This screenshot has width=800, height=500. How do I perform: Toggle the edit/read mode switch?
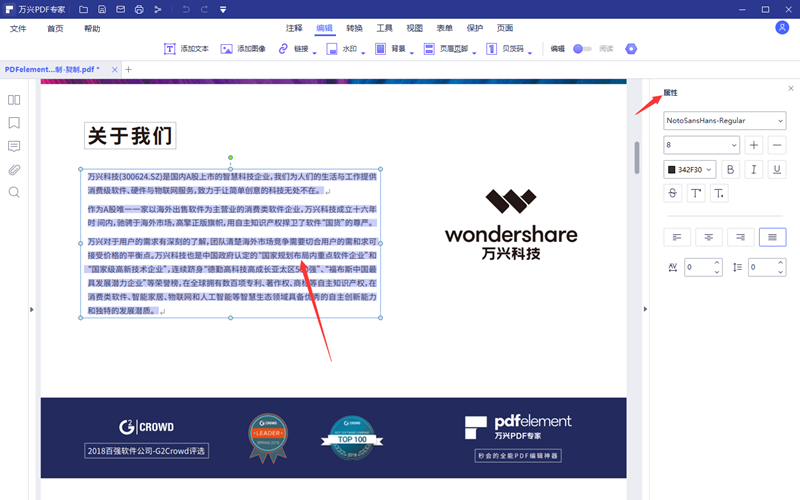582,48
